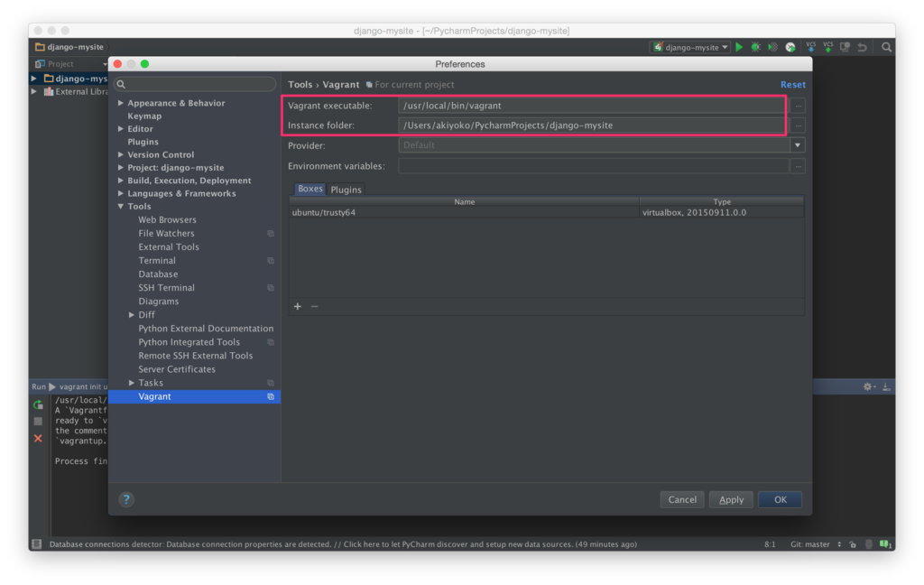This screenshot has height=585, width=924.
Task: Click the Database connections detector status message
Action: pyautogui.click(x=343, y=544)
